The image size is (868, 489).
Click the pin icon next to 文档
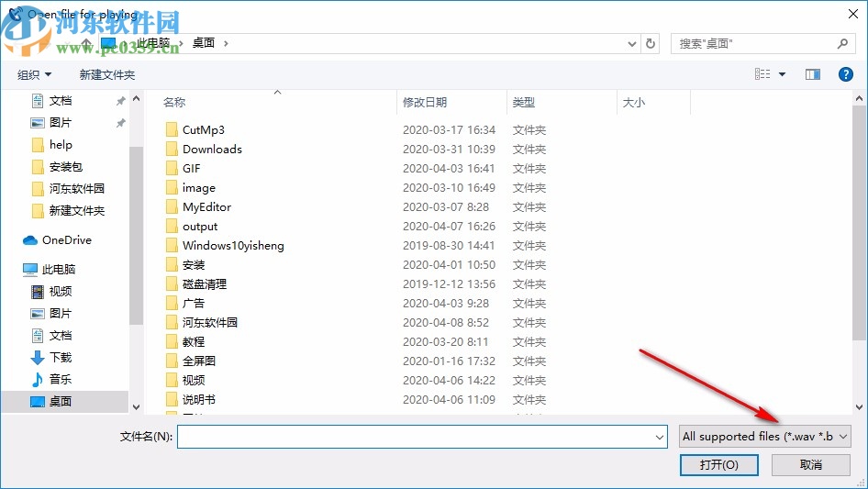point(120,101)
